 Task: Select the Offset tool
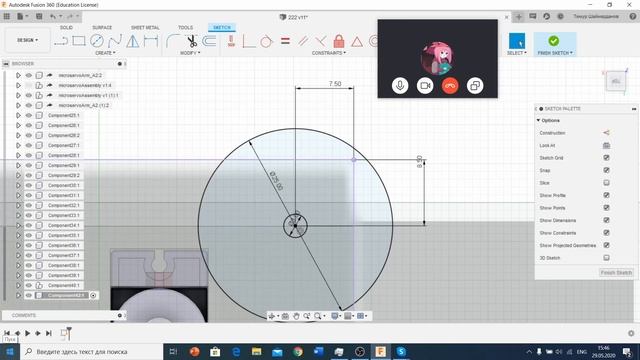209,41
